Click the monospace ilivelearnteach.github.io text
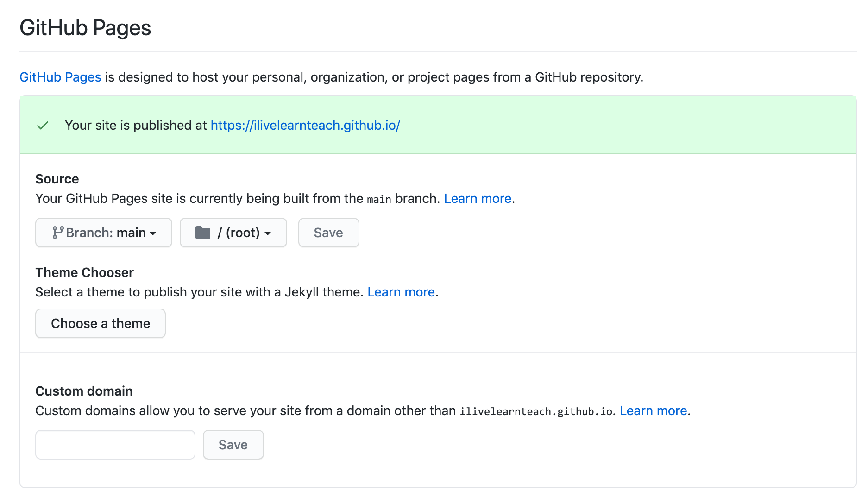This screenshot has height=504, width=868. click(536, 411)
